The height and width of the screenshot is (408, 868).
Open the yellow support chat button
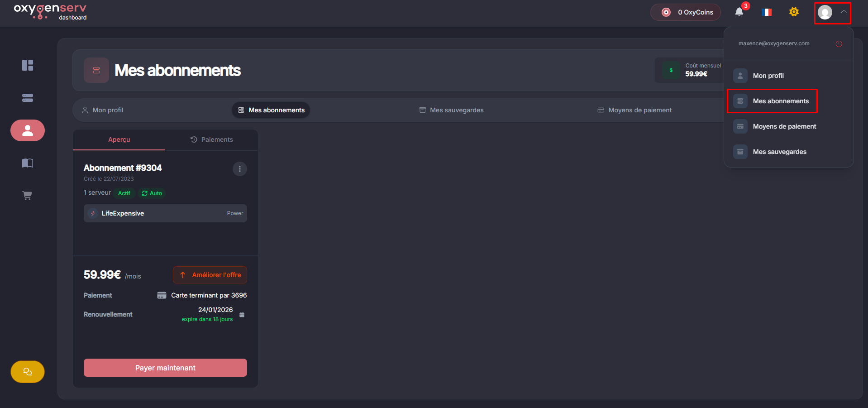28,372
